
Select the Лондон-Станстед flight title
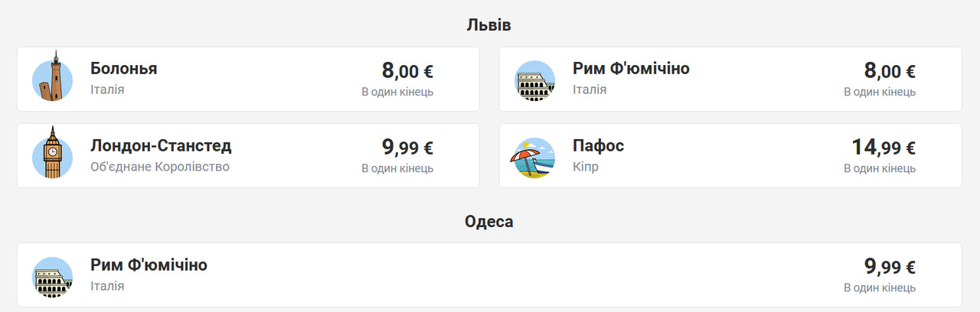coord(161,145)
